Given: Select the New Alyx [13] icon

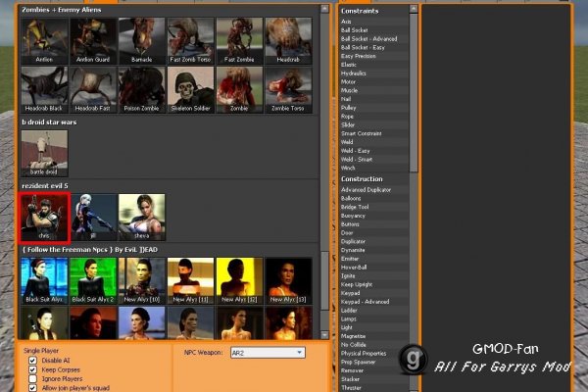Looking at the screenshot, I should point(288,281).
